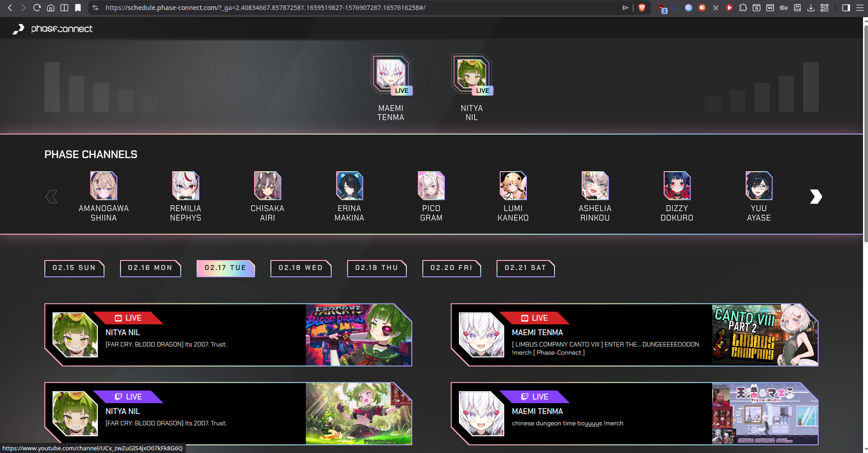
Task: Open Ashelia Rinkou channel avatar
Action: [x=595, y=186]
